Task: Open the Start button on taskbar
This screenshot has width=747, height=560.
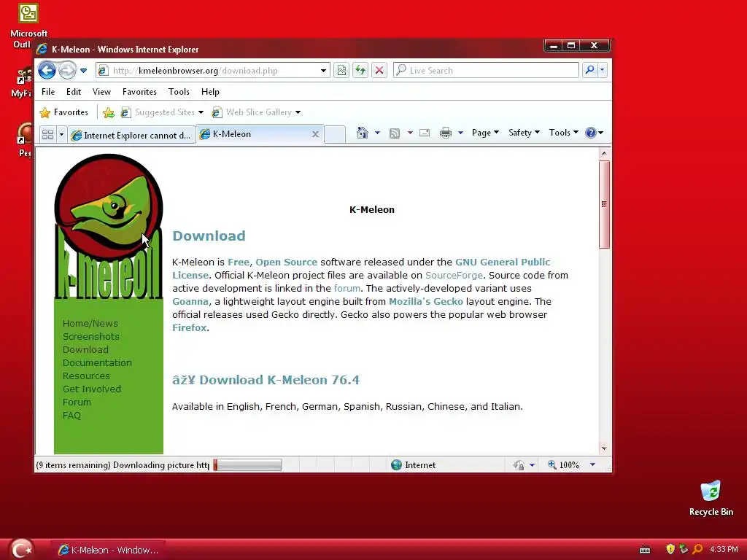Action: pos(21,549)
